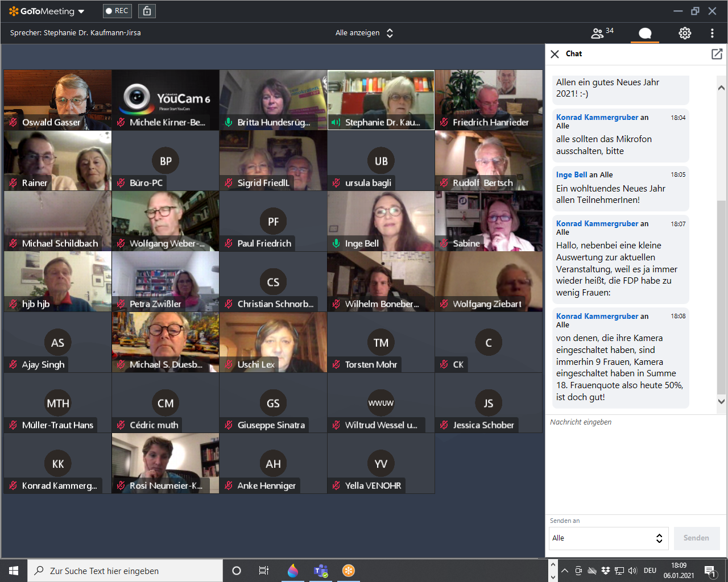Close the Chat panel
This screenshot has height=582, width=728.
(555, 54)
